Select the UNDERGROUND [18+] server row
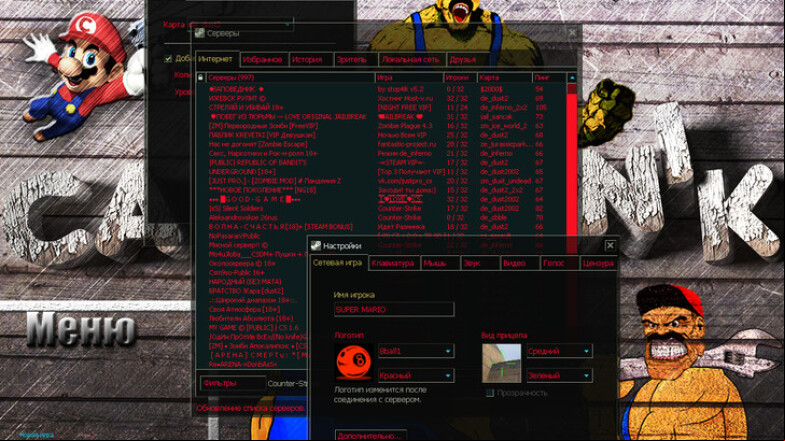785x441 pixels. pos(380,172)
